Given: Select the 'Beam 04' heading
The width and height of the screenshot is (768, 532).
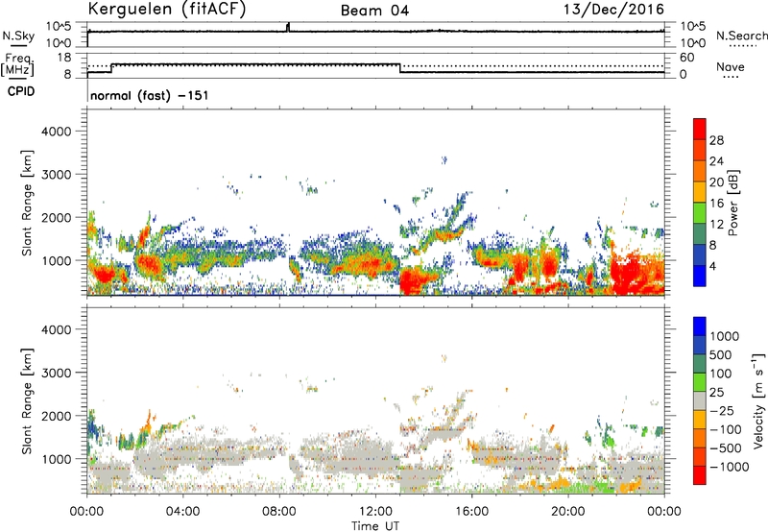Looking at the screenshot, I should pos(374,11).
